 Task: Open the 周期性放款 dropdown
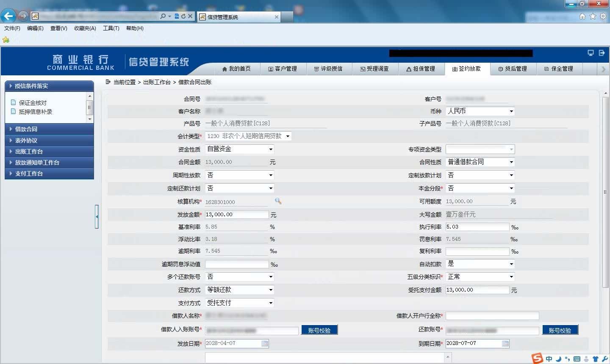pyautogui.click(x=240, y=175)
